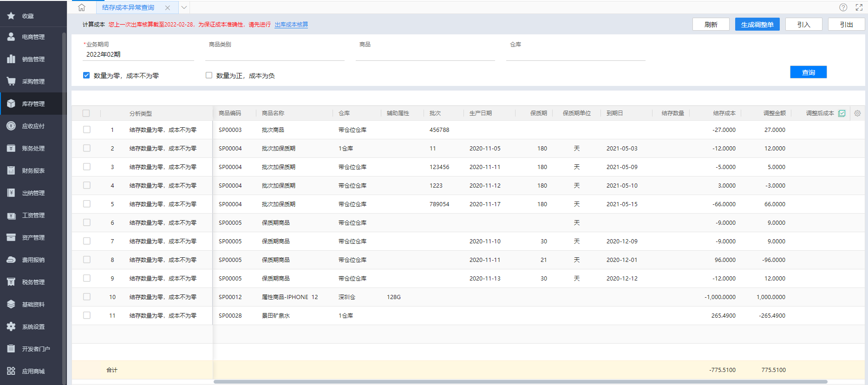Viewport: 868px width, 385px height.
Task: Open 出纳管理 sidebar icon
Action: [x=11, y=193]
